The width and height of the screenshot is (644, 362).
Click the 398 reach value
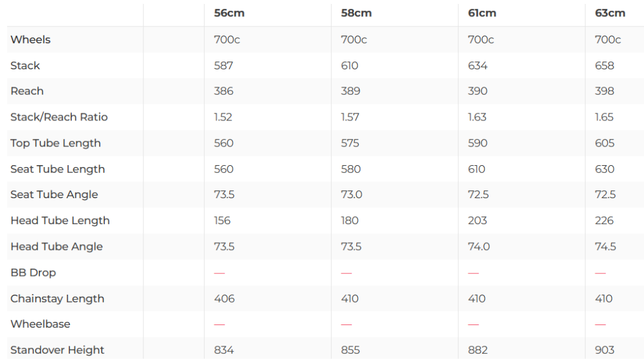(x=604, y=91)
